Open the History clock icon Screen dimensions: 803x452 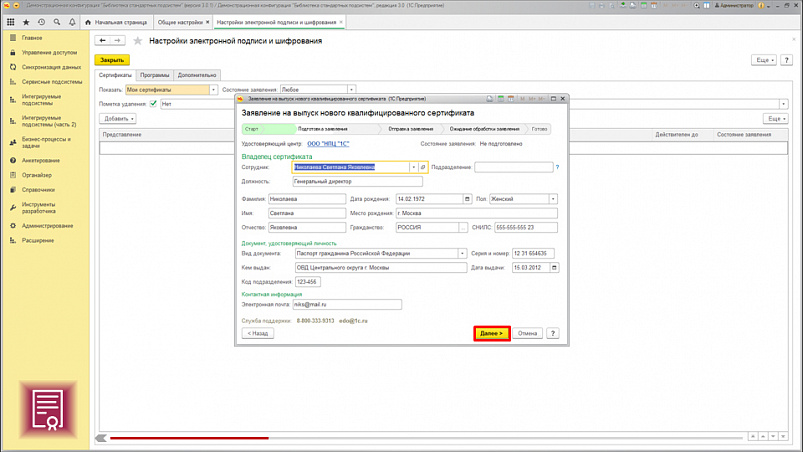click(x=41, y=22)
